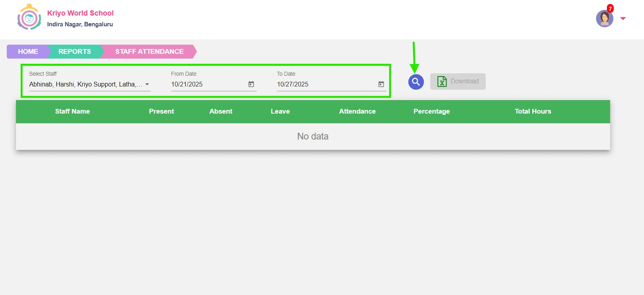
Task: Click the Excel icon on the Download button
Action: click(x=442, y=81)
